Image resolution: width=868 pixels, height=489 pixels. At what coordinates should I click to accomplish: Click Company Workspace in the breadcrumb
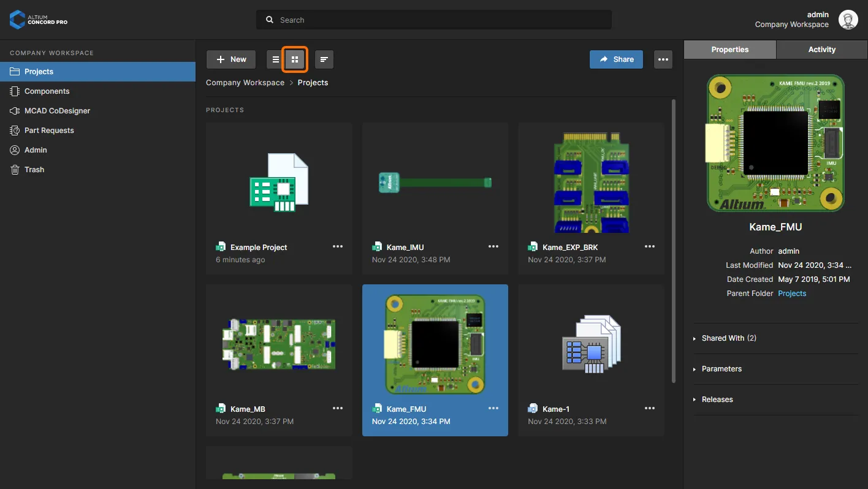pos(245,83)
